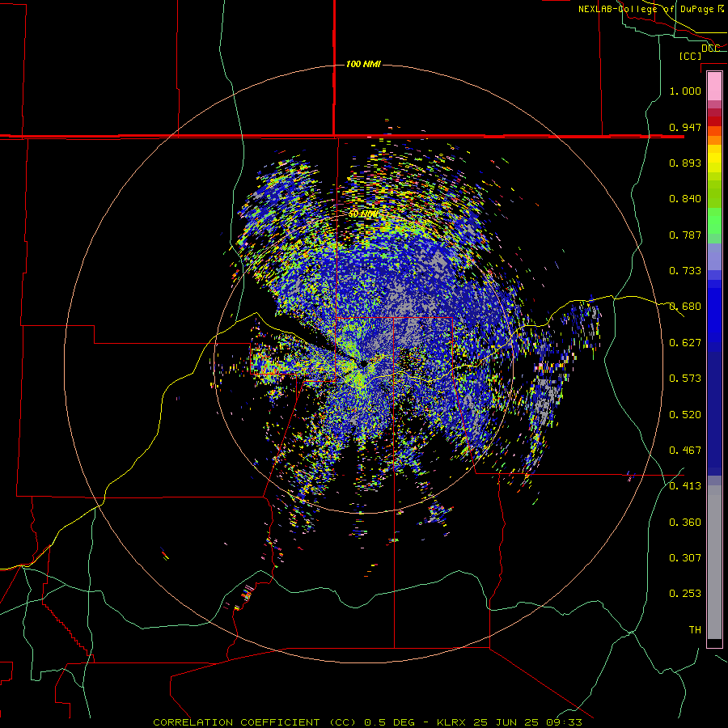This screenshot has height=728, width=728.
Task: Click the black radar site dot at center
Action: pyautogui.click(x=363, y=363)
